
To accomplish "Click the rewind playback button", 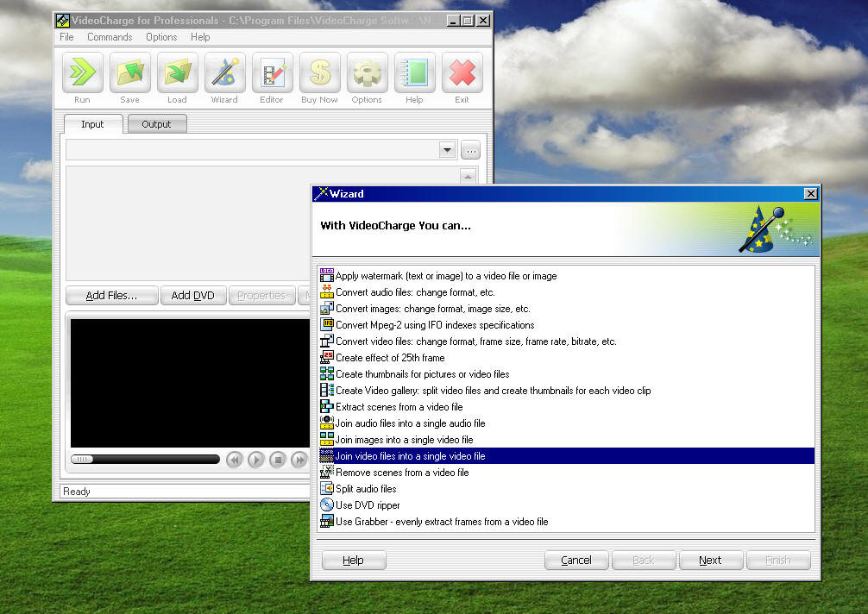I will (235, 460).
